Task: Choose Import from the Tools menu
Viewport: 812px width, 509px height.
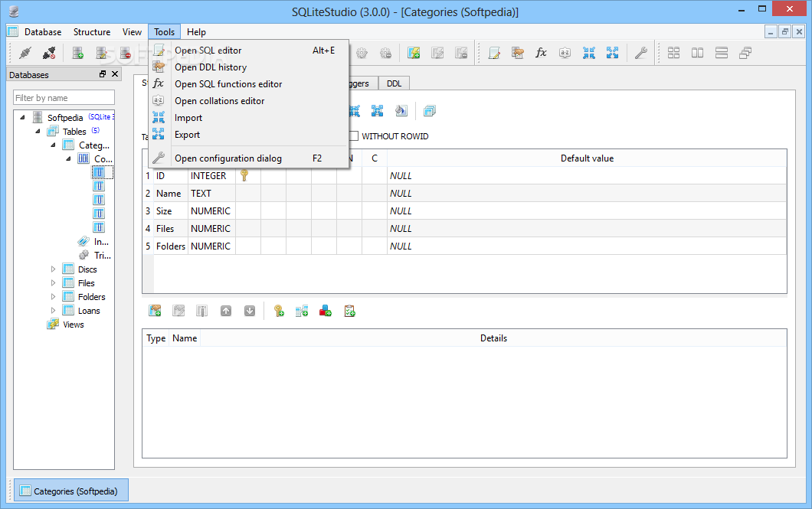Action: 248,118
